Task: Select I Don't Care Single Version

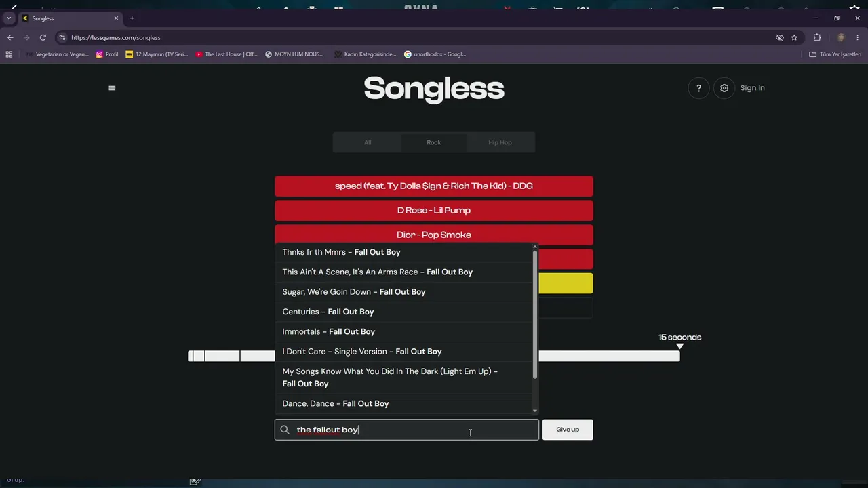Action: pyautogui.click(x=403, y=351)
